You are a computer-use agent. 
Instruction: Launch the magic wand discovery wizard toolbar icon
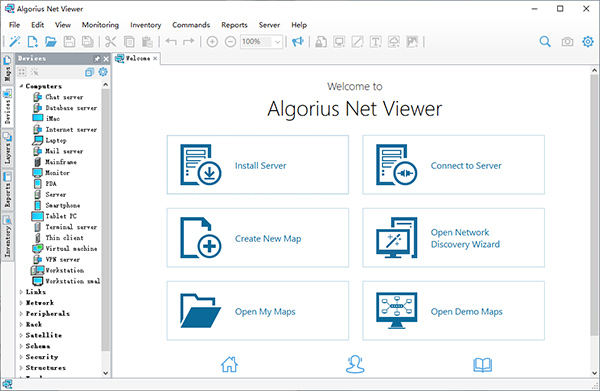15,41
